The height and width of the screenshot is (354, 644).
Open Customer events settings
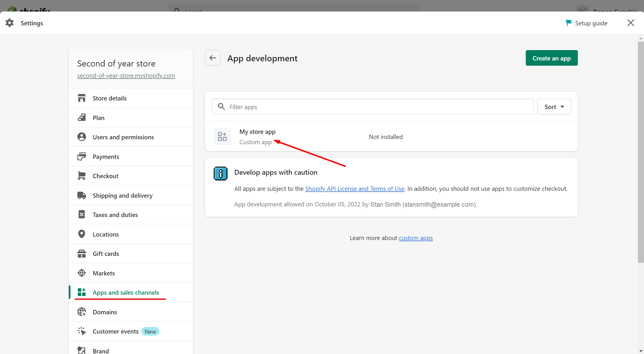116,331
